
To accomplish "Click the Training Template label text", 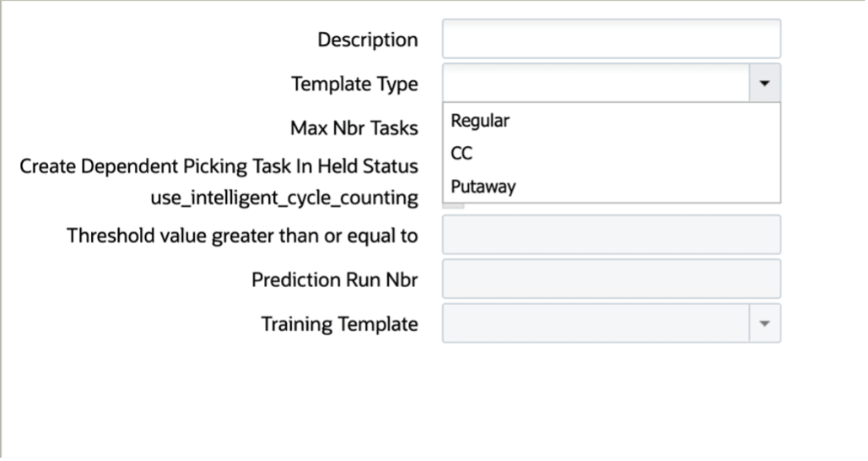I will point(339,324).
